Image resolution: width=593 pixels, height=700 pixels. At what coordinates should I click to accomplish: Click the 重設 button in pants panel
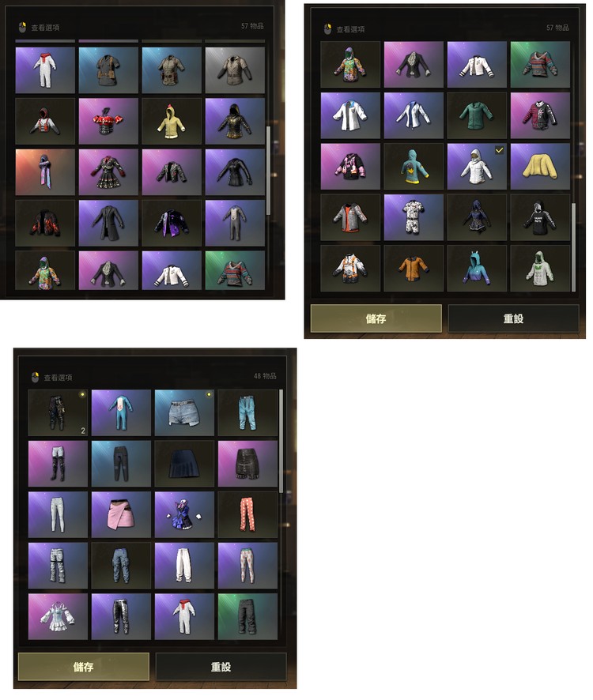(x=221, y=667)
